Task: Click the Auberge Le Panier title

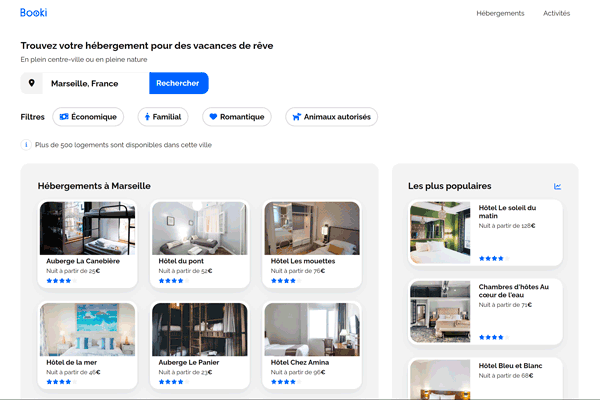Action: (x=189, y=362)
